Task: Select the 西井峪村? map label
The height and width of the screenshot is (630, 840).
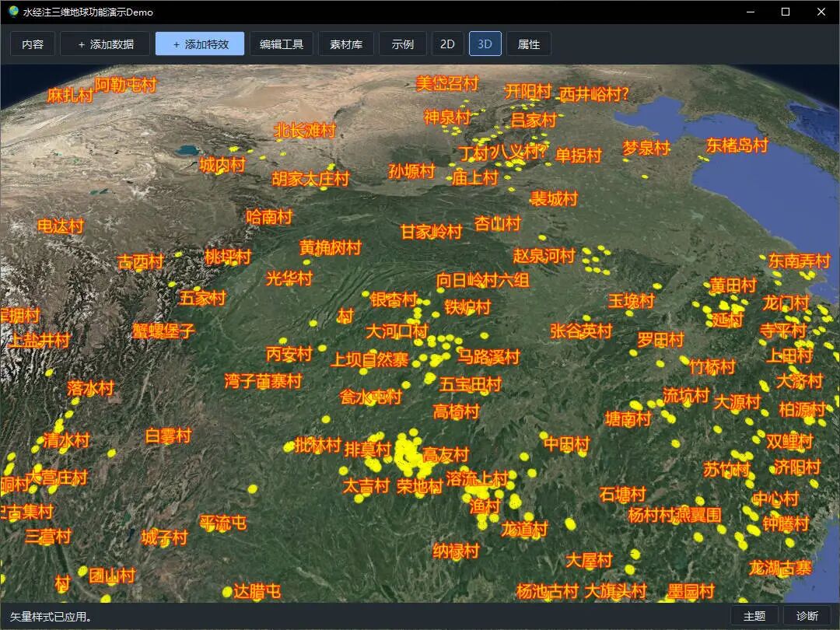Action: (594, 94)
